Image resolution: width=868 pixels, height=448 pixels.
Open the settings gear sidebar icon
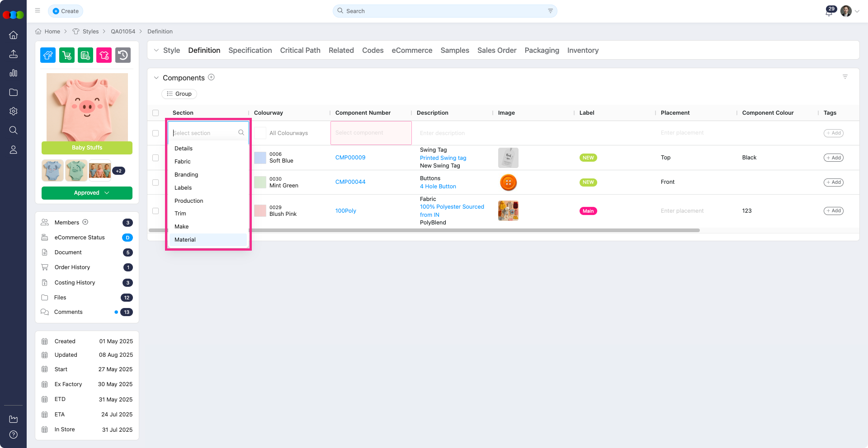coord(14,111)
